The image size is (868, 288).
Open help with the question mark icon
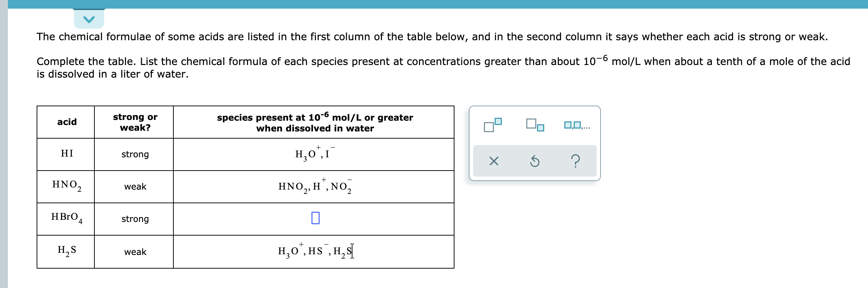point(575,161)
